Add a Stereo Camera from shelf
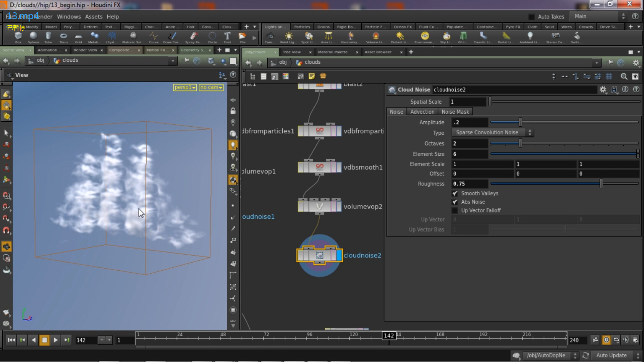Viewport: 644px width, 362px height. pyautogui.click(x=555, y=37)
